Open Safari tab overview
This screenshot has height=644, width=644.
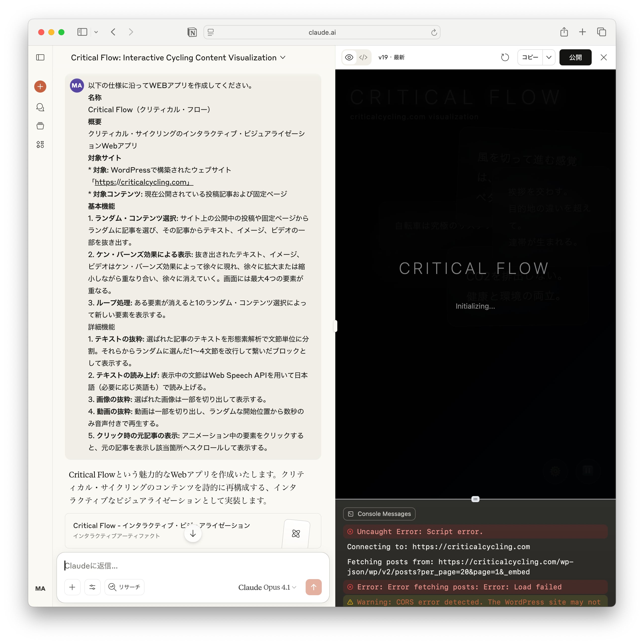coord(601,32)
